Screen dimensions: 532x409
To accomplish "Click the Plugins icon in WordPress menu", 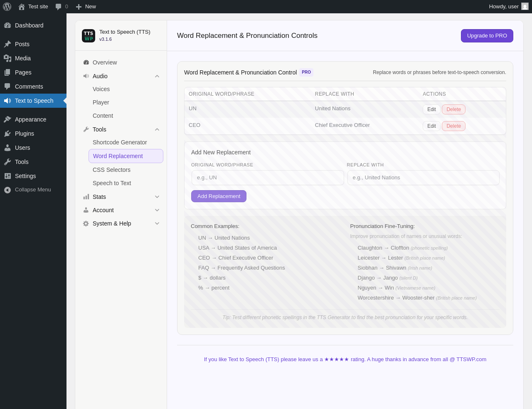I will point(7,134).
